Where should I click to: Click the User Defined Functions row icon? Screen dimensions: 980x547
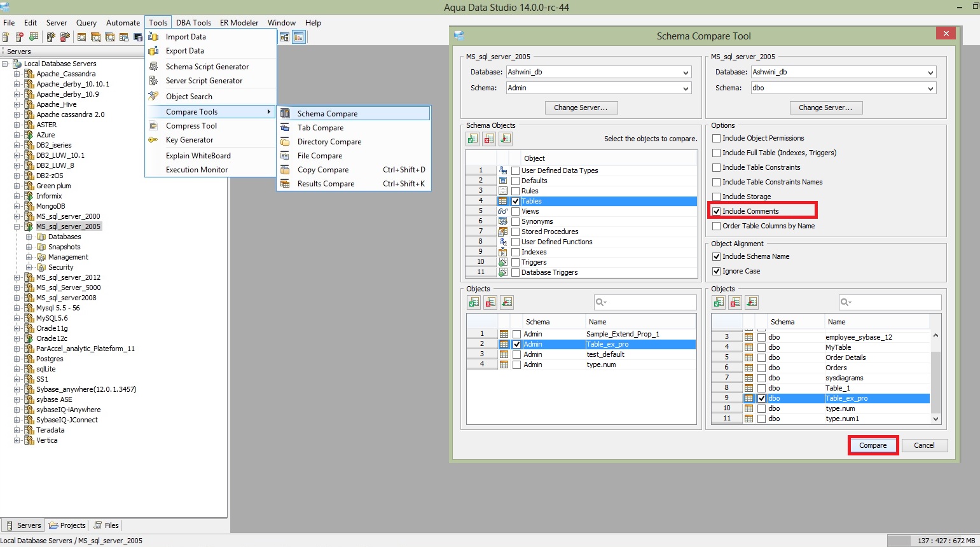click(503, 242)
